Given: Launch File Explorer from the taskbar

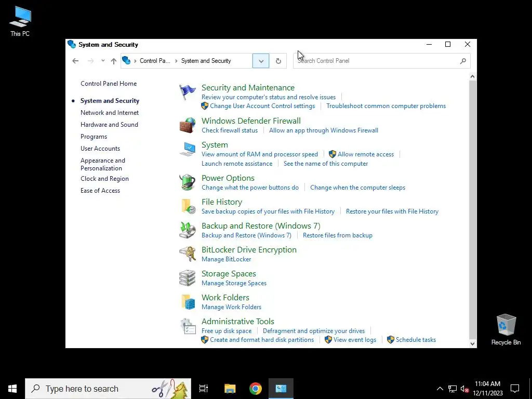Looking at the screenshot, I should pyautogui.click(x=230, y=389).
